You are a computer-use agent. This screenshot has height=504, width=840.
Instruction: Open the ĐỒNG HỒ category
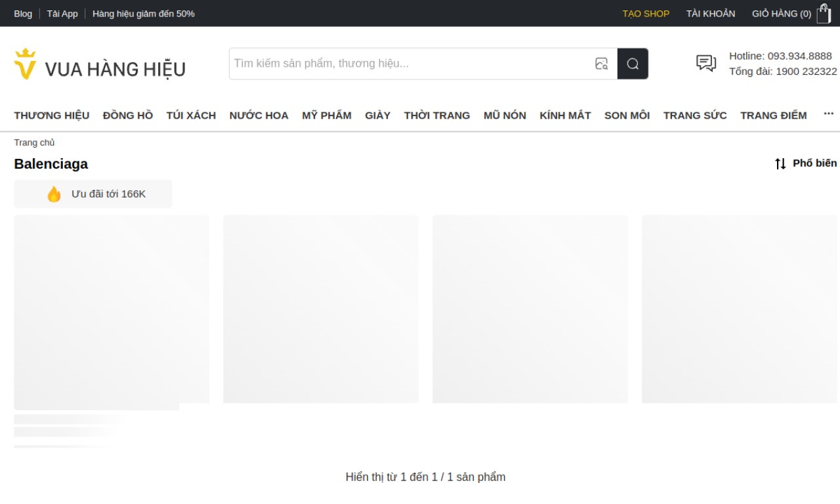click(128, 115)
